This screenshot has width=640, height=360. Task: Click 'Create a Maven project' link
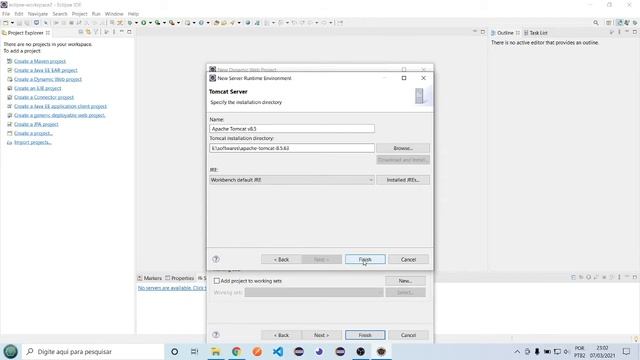(40, 61)
